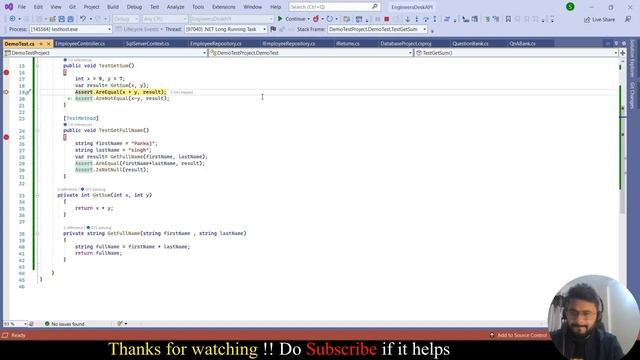Open the Project menu
The width and height of the screenshot is (640, 360).
point(91,7)
